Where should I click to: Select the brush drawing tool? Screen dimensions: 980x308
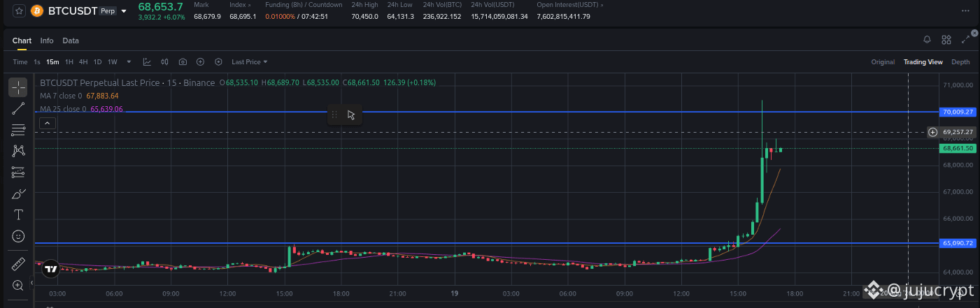tap(18, 193)
